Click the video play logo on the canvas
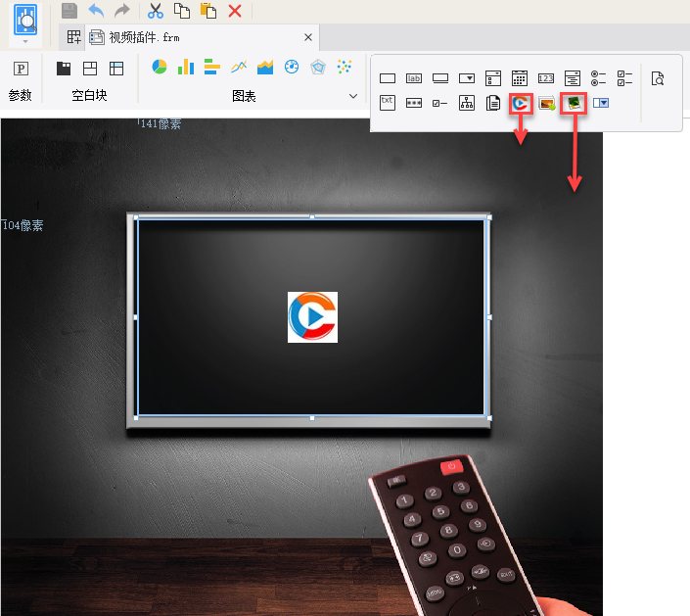The width and height of the screenshot is (690, 616). pos(312,317)
